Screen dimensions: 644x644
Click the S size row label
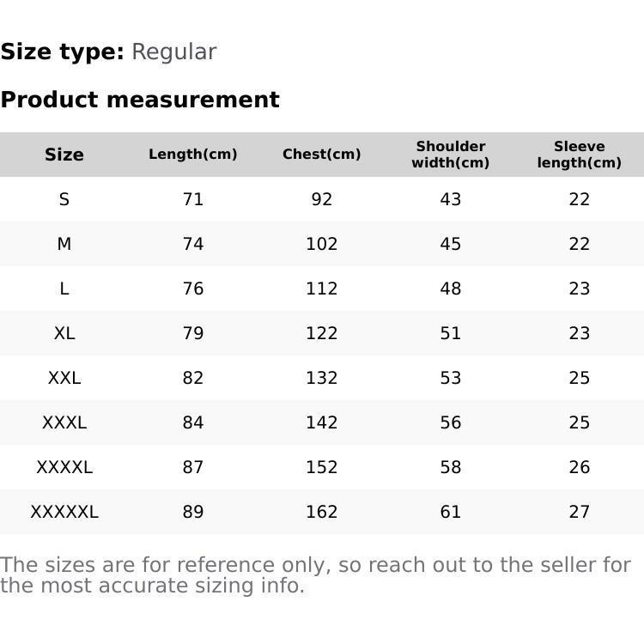pyautogui.click(x=64, y=199)
